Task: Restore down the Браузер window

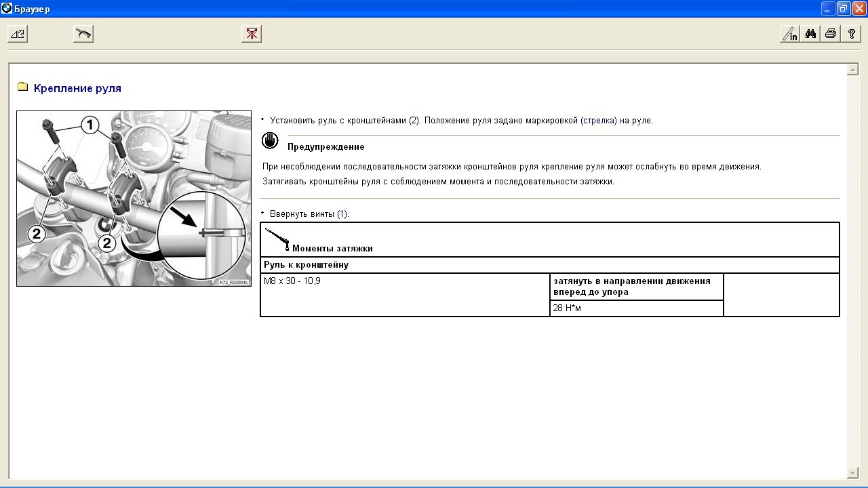Action: [x=844, y=9]
